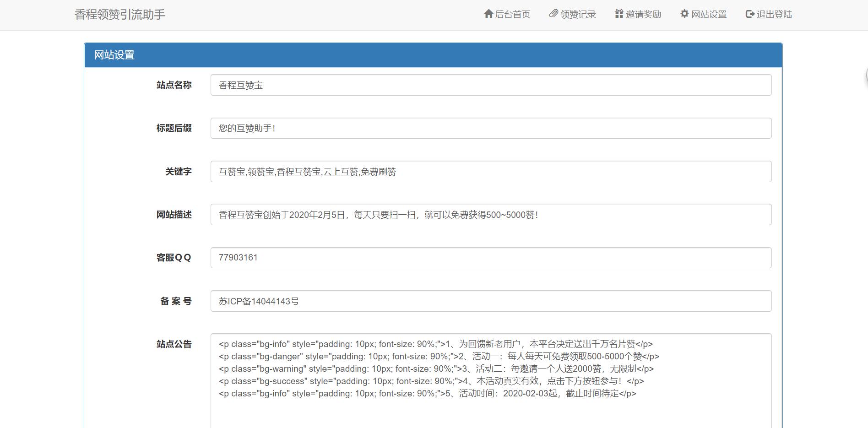Screen dimensions: 868x428
Task: Click the 客服QQ number field
Action: [x=490, y=257]
